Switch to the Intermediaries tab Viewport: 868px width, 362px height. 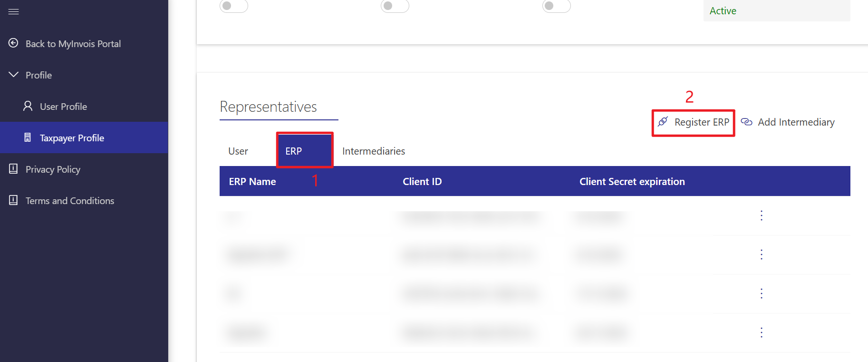point(374,151)
